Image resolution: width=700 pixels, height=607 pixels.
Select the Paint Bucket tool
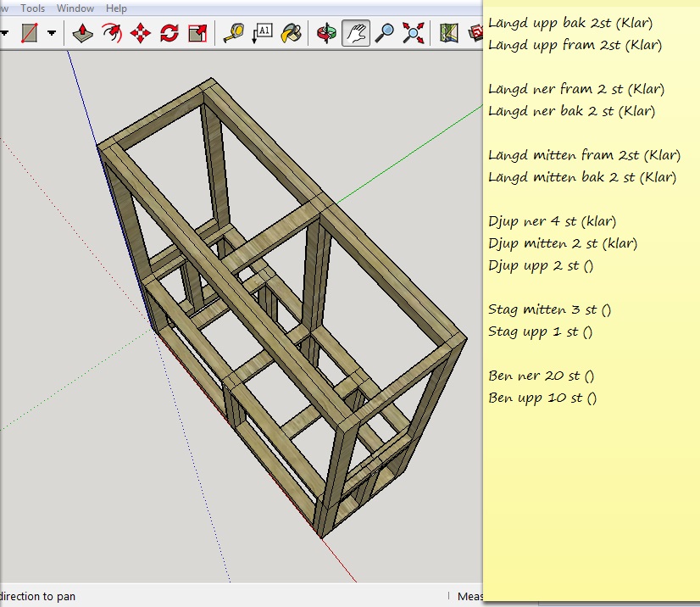(291, 33)
